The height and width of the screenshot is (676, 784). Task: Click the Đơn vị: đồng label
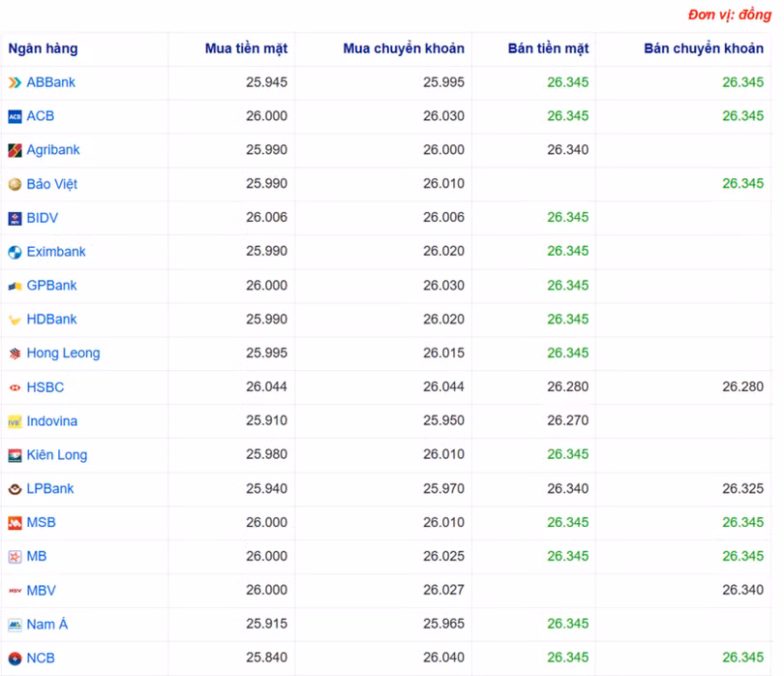click(725, 11)
